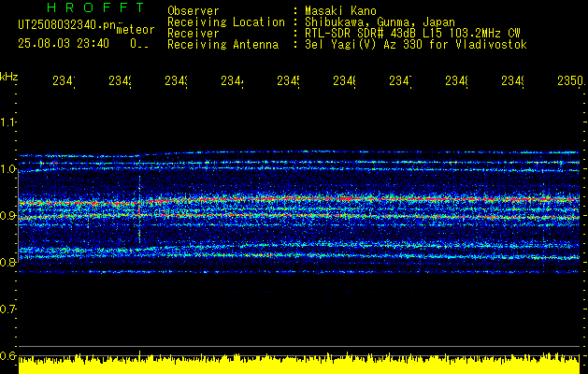
Task: Click the 3el Yagi(V) Az 330 antenna text
Action: 416,45
